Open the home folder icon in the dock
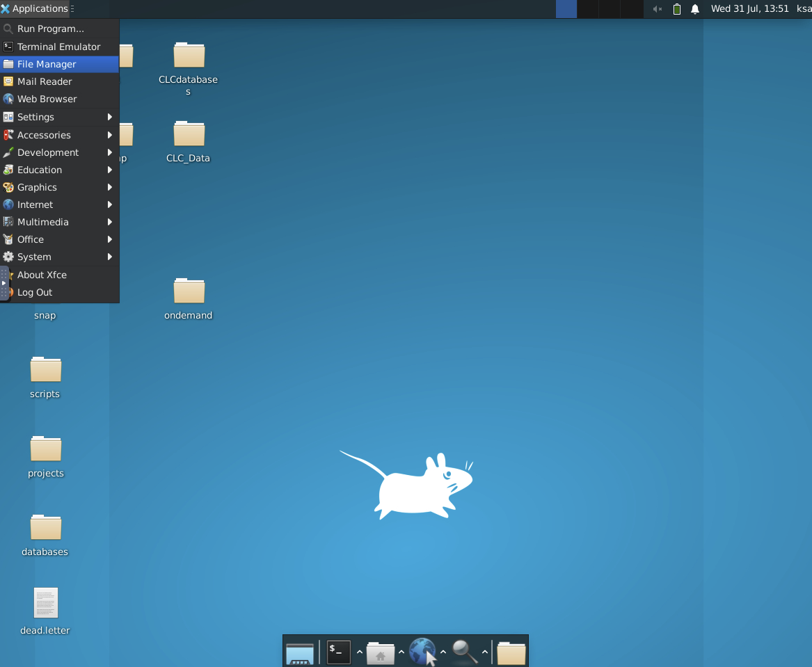812x667 pixels. pyautogui.click(x=381, y=652)
